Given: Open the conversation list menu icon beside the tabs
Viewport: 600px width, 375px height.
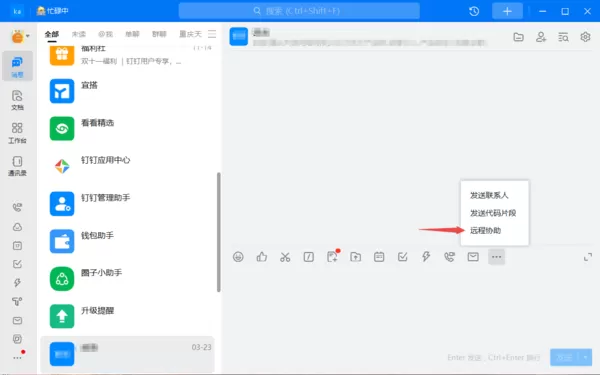Looking at the screenshot, I should pyautogui.click(x=212, y=34).
